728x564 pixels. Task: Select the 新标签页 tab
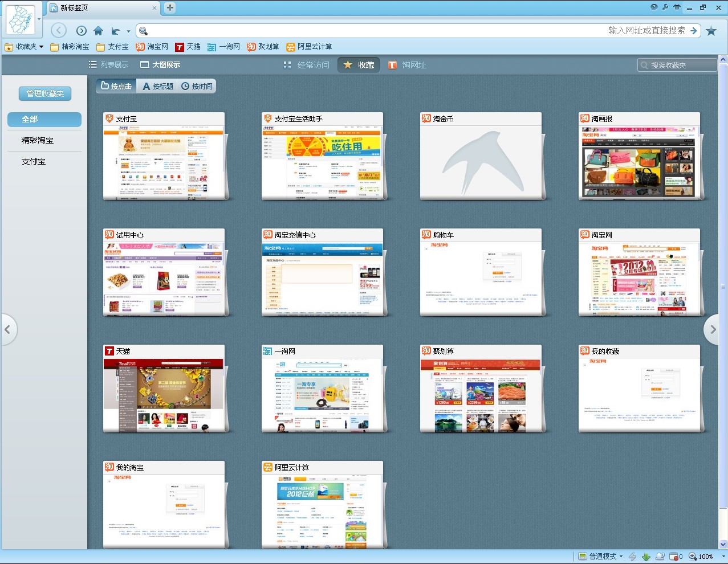click(103, 8)
